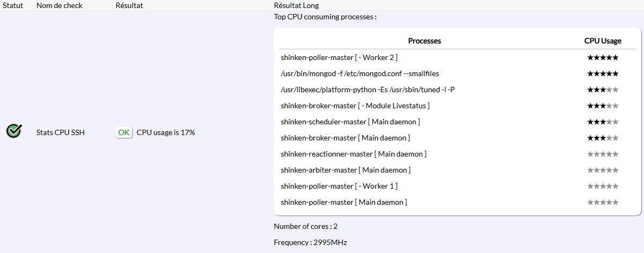Screen dimensions: 644x253
Task: Click star rating for poller Worker 1
Action: pyautogui.click(x=603, y=186)
